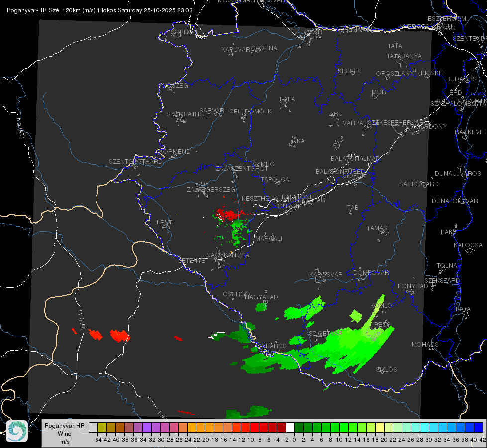The height and width of the screenshot is (448, 487).
Task: Click the KAPOSVÁR city label
Action: [326, 275]
